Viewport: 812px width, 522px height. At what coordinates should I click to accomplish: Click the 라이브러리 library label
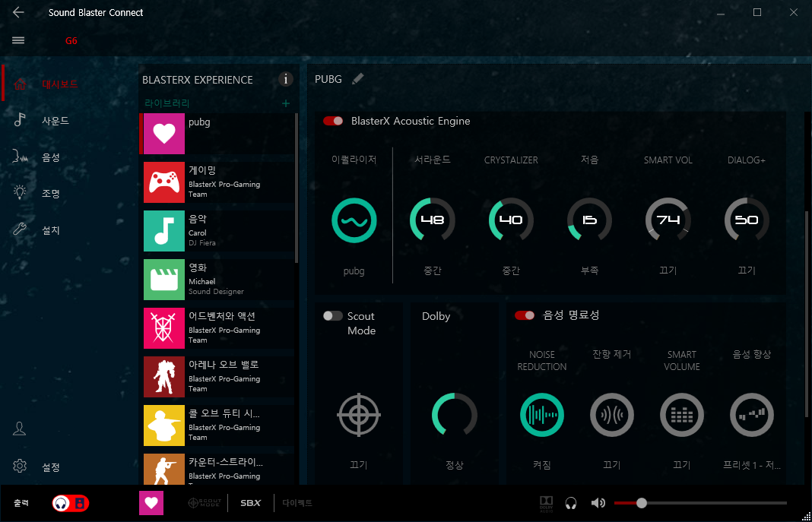point(167,103)
